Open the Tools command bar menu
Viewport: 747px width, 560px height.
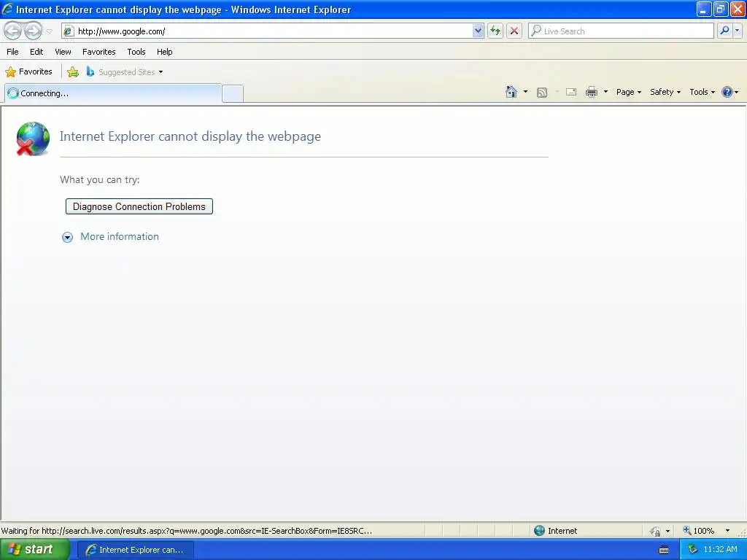coord(703,92)
